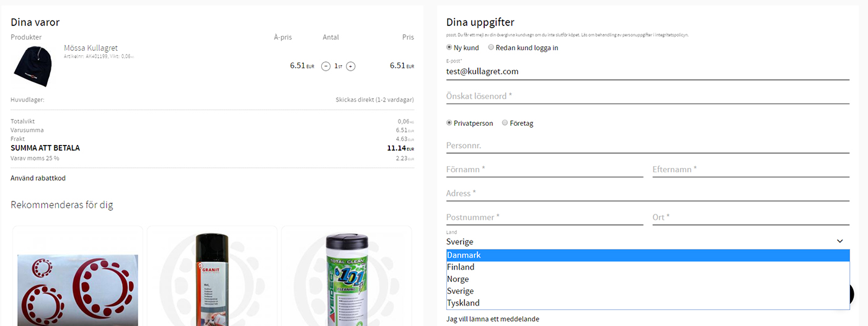Choose the Privatperson radio button
Screen dimensions: 868x326
(x=449, y=123)
